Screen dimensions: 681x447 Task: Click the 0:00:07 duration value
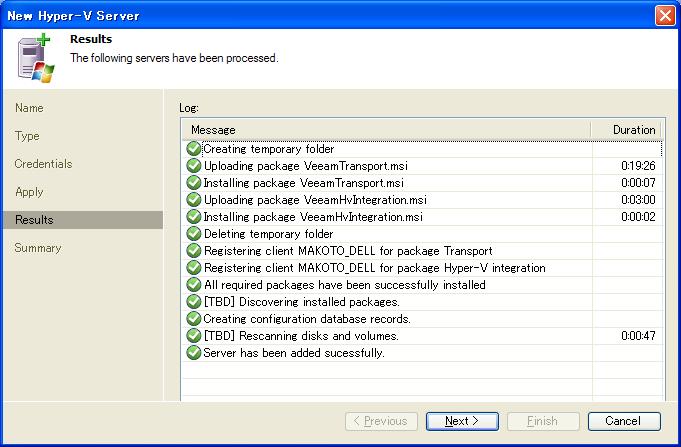638,182
